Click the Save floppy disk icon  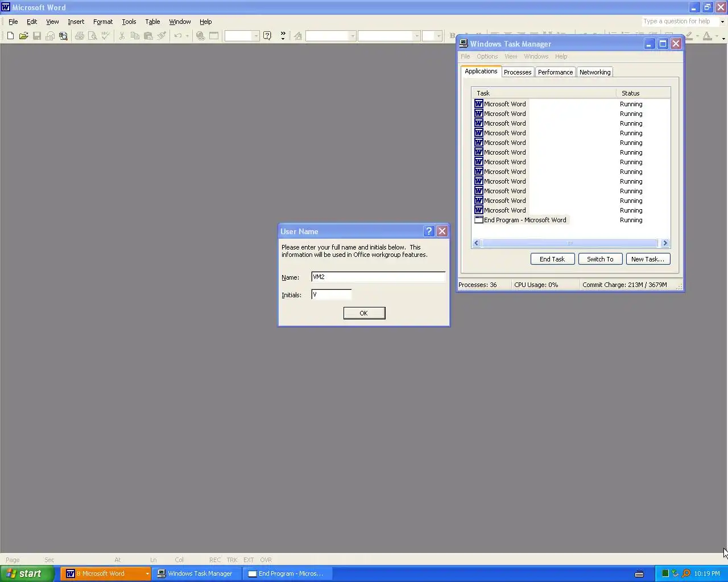tap(37, 36)
